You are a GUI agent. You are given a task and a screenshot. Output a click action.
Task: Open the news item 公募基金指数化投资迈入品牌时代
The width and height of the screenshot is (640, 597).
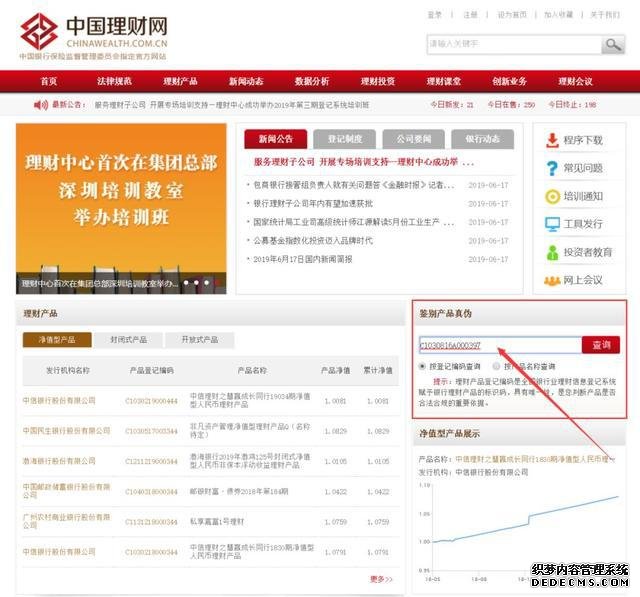313,241
